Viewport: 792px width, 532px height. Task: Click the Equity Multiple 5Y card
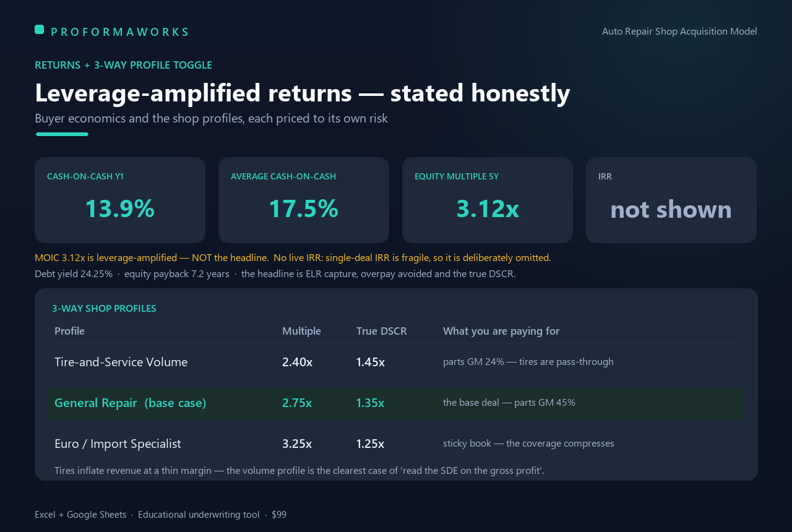pyautogui.click(x=488, y=200)
